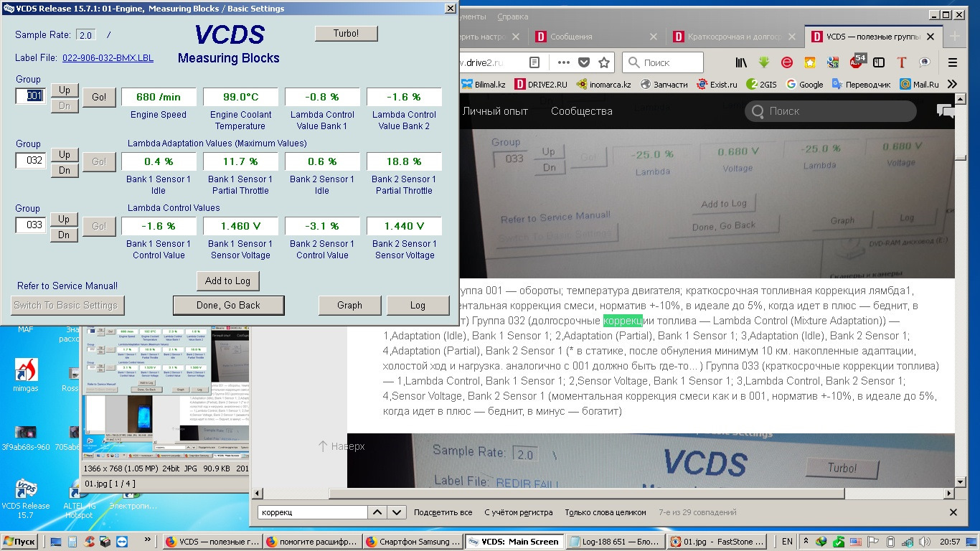980x551 pixels.
Task: Click network signal tray icon
Action: (x=908, y=542)
